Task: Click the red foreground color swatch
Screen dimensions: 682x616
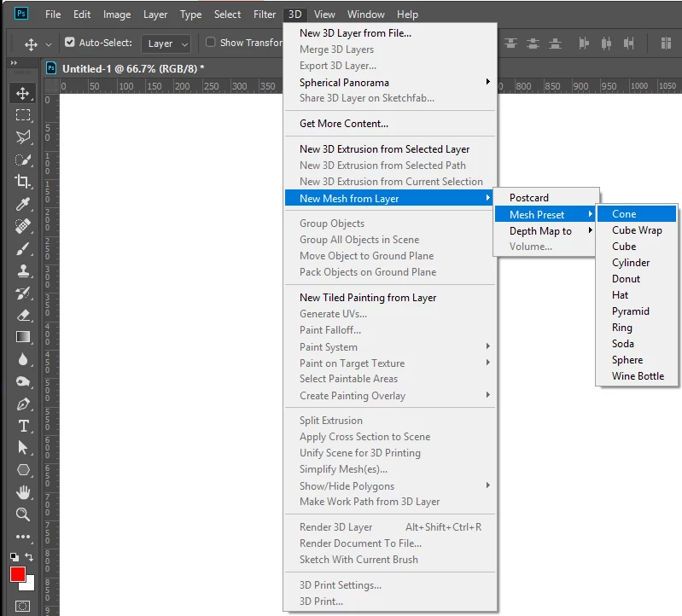Action: [x=16, y=574]
